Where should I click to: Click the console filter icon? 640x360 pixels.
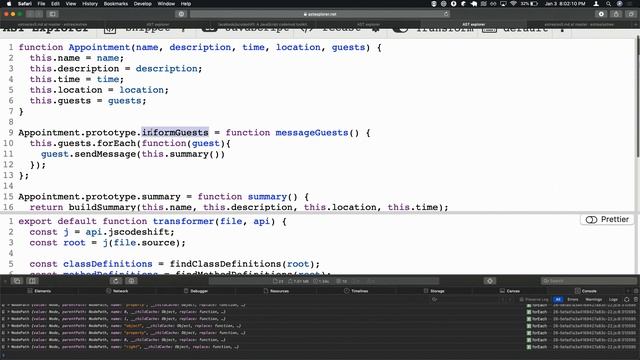434,300
